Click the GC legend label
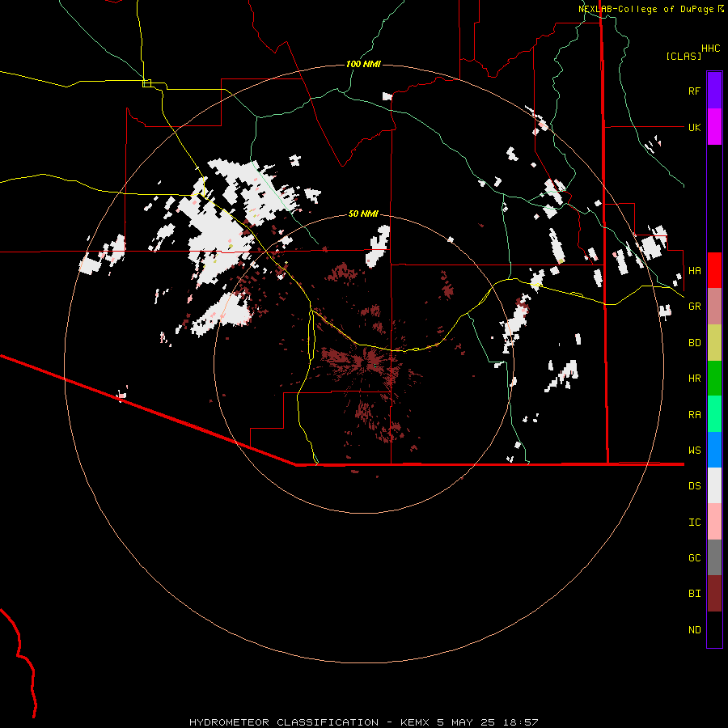Image resolution: width=728 pixels, height=728 pixels. 694,558
